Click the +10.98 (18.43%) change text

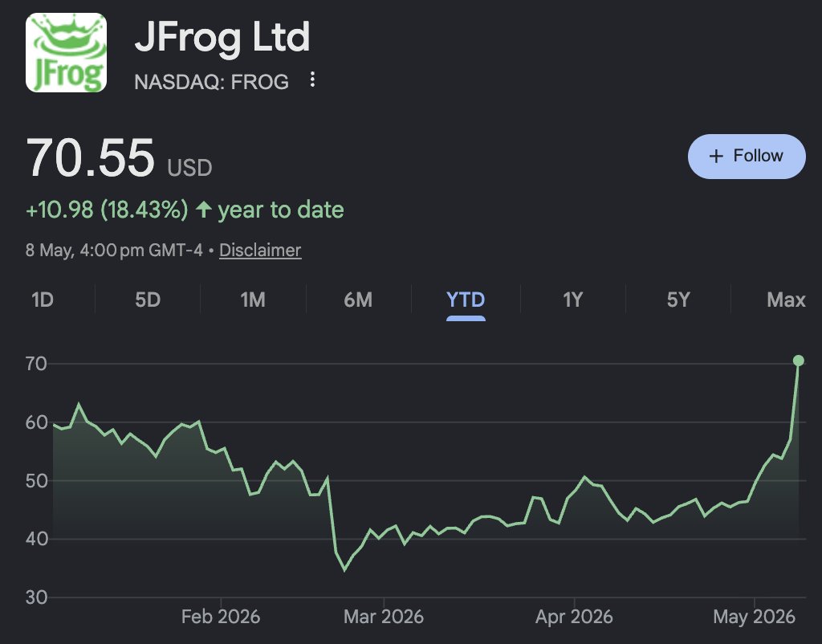[x=107, y=210]
